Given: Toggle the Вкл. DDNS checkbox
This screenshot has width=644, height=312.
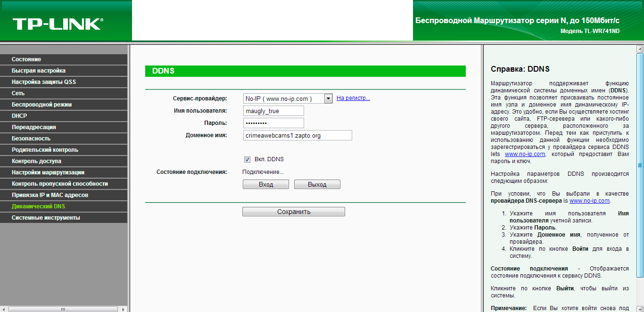Looking at the screenshot, I should point(247,159).
